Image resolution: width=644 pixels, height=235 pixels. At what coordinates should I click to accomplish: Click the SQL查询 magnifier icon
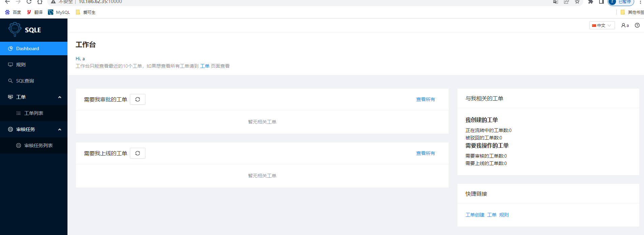(x=10, y=81)
